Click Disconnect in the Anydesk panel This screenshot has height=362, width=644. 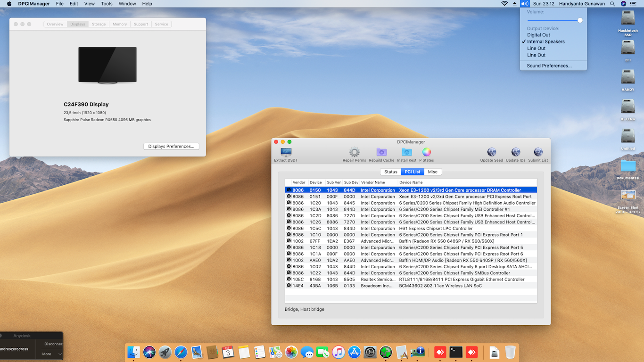click(54, 344)
